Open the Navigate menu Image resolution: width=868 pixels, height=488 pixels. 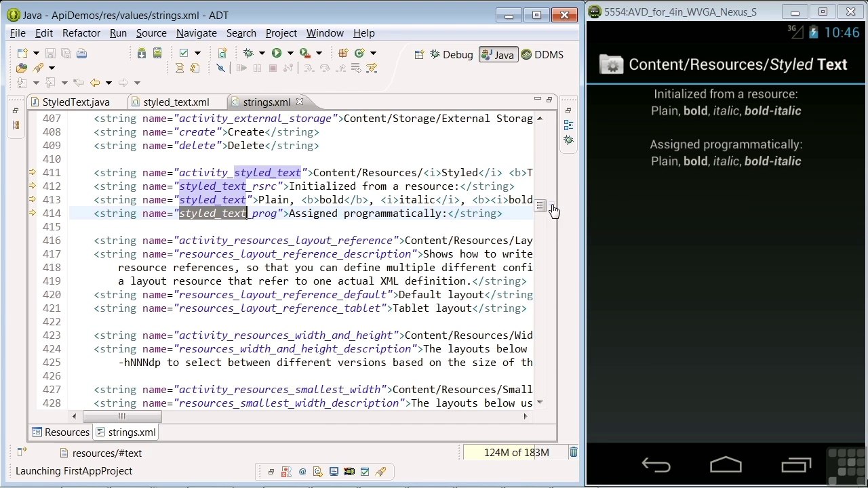pyautogui.click(x=197, y=33)
